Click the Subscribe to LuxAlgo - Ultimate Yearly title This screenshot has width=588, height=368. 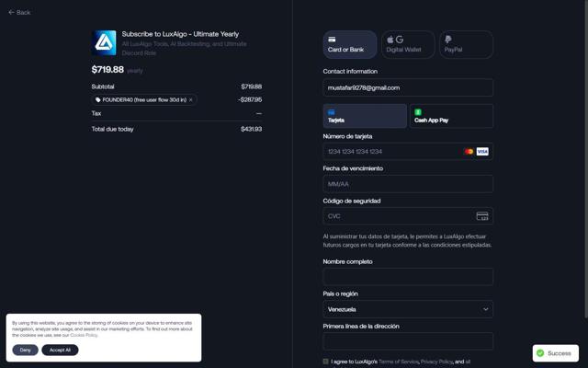[x=180, y=34]
